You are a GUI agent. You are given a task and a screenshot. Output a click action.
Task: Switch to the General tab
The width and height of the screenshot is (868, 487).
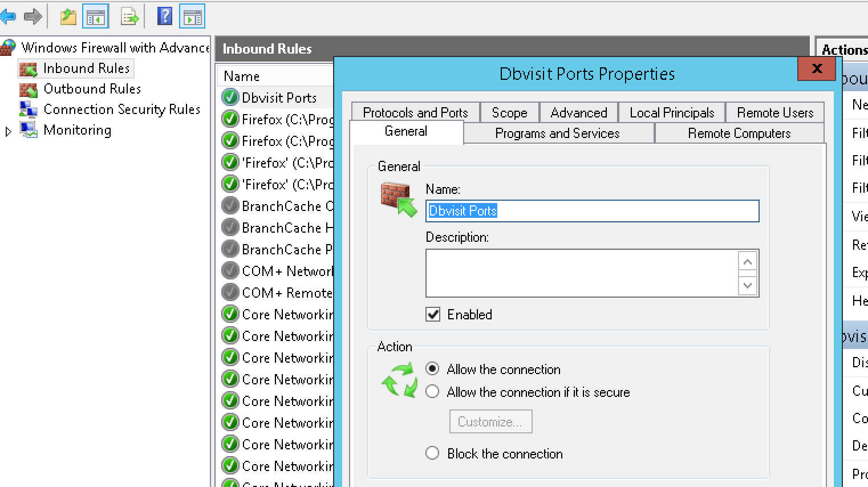click(406, 131)
